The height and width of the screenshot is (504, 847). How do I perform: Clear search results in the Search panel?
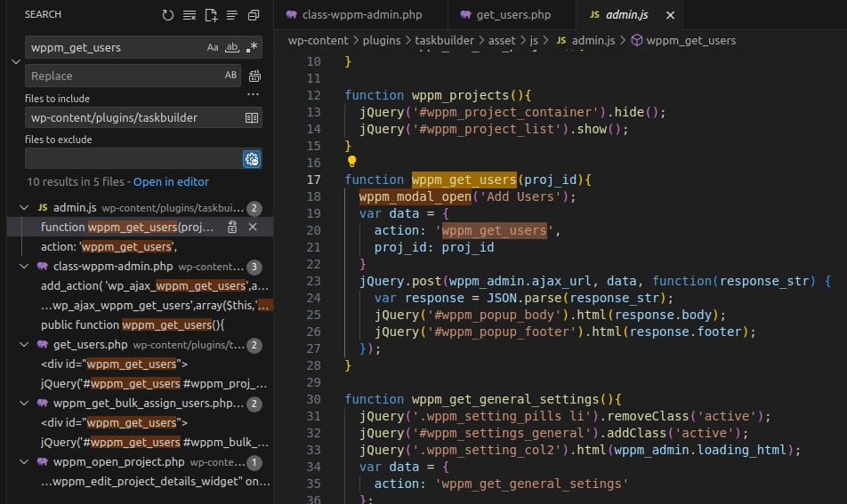click(190, 15)
